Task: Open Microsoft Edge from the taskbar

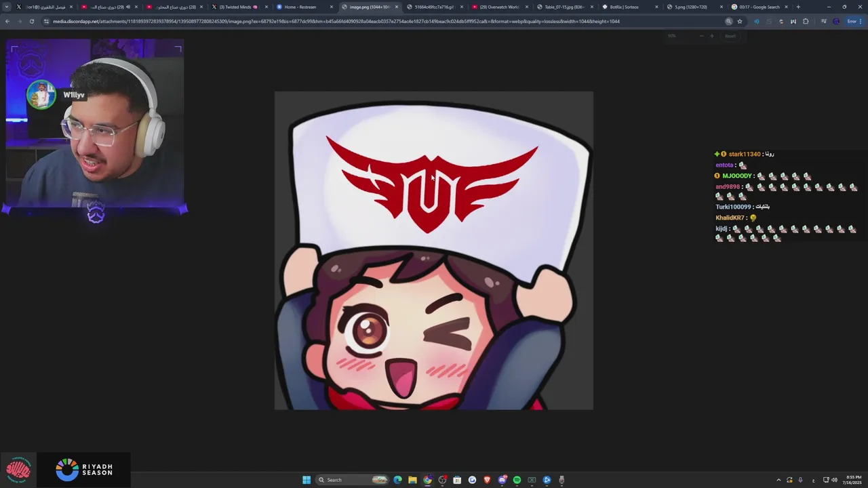Action: click(397, 480)
